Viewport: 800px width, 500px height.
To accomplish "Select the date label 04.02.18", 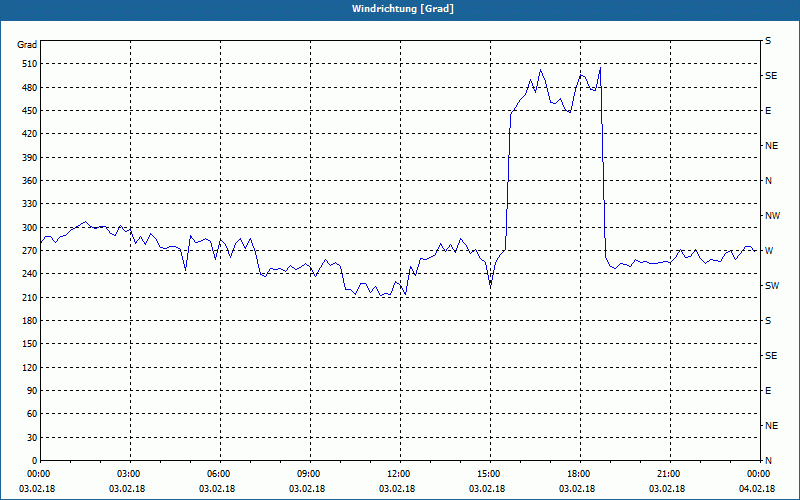I will (x=757, y=489).
